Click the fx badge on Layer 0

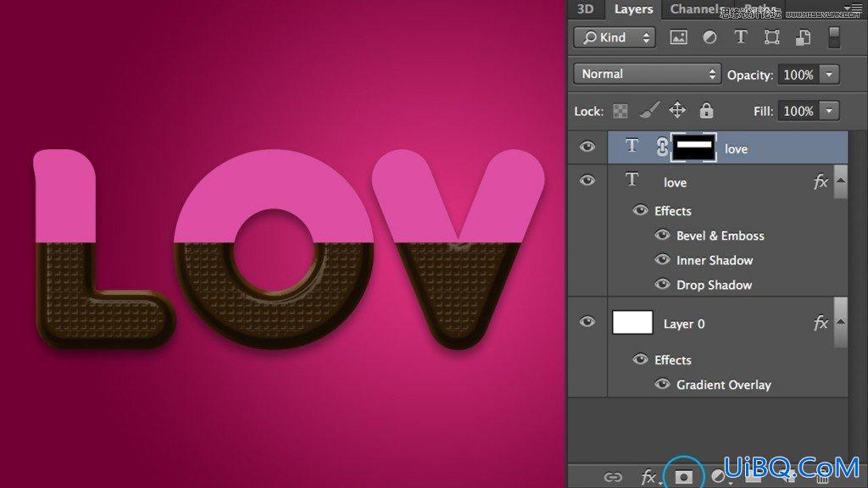(x=821, y=323)
